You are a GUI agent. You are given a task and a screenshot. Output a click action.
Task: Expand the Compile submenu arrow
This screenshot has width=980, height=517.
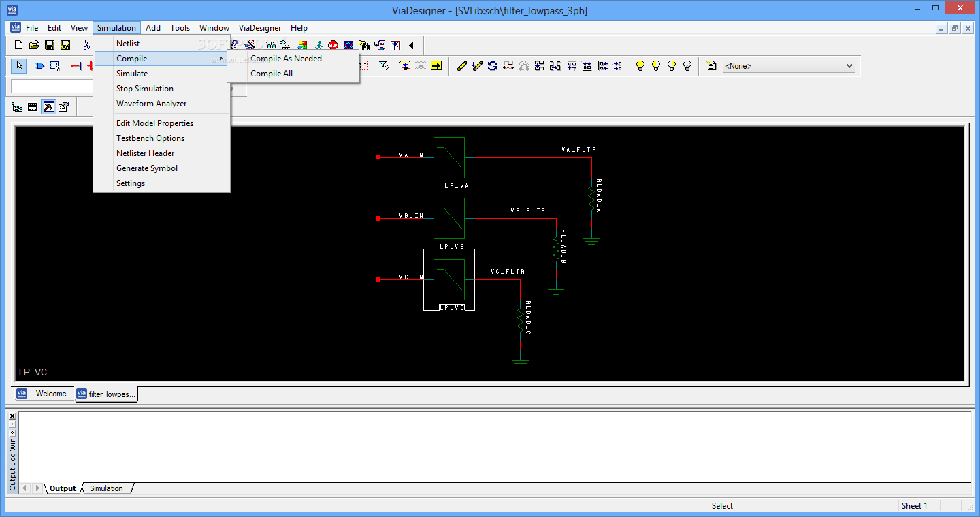tap(221, 59)
